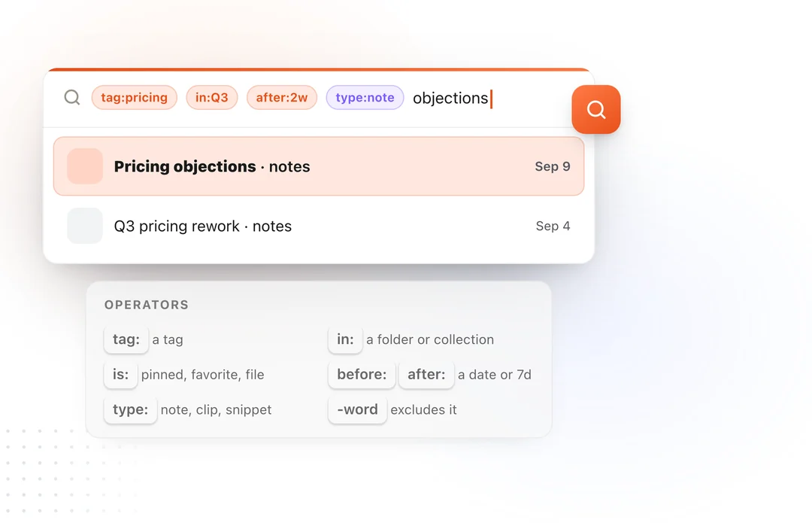This screenshot has height=523, width=812.
Task: Insert the -word exclusion operator
Action: [x=357, y=409]
